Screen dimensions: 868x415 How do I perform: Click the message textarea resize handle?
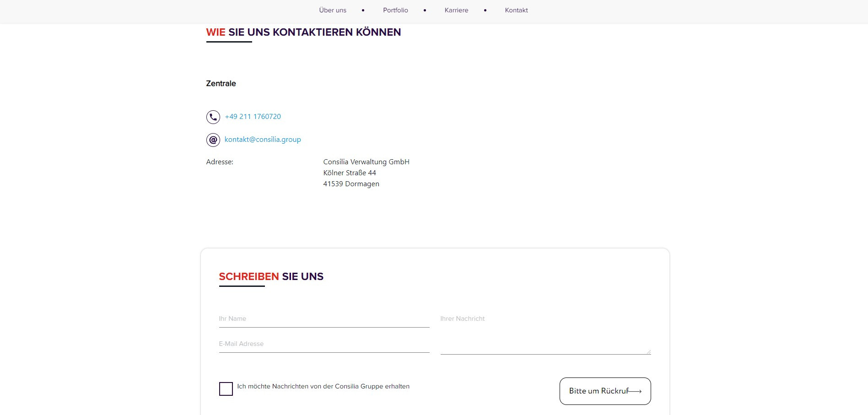coord(648,351)
